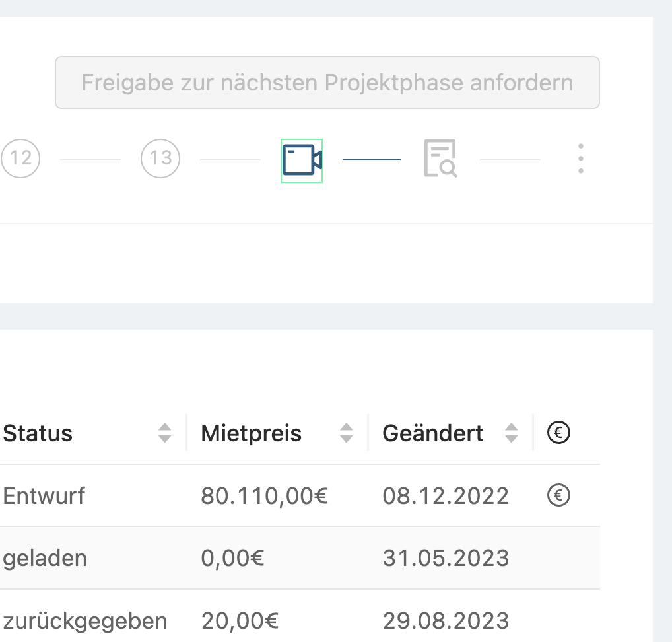This screenshot has width=672, height=642.
Task: Sort table by Geändert column arrows
Action: point(511,433)
